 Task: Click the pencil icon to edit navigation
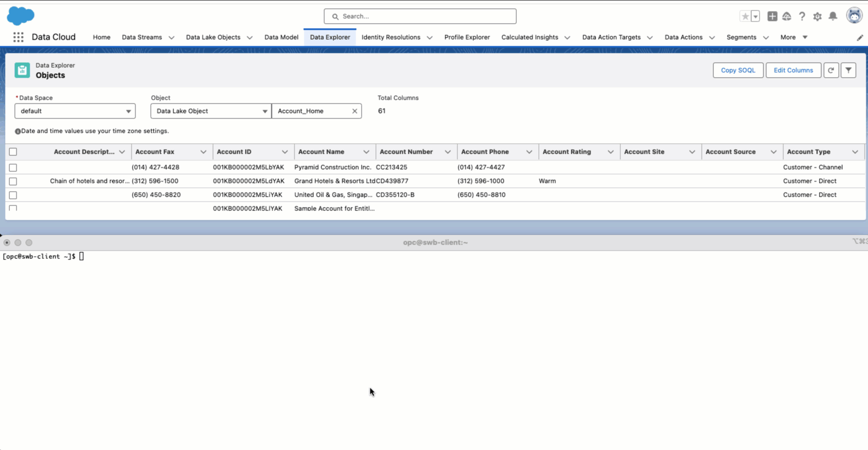[x=860, y=37]
